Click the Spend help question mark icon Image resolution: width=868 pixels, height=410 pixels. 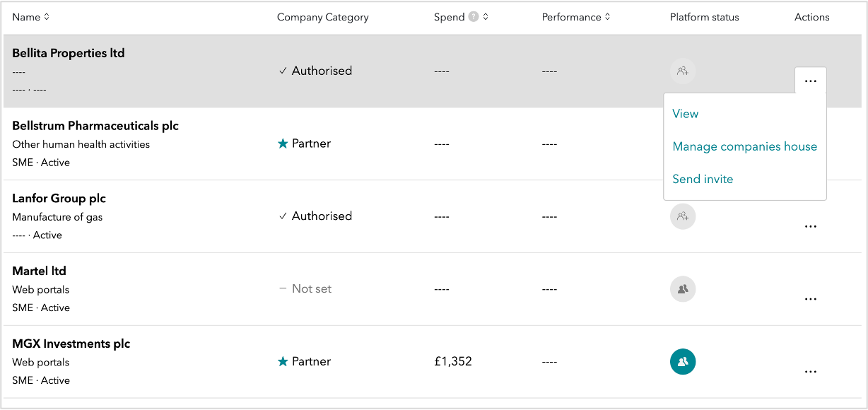point(474,17)
